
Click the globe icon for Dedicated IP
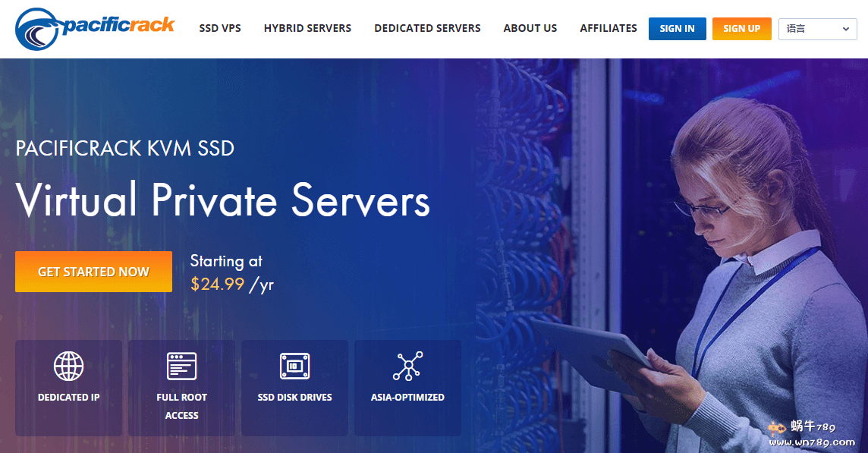point(68,366)
